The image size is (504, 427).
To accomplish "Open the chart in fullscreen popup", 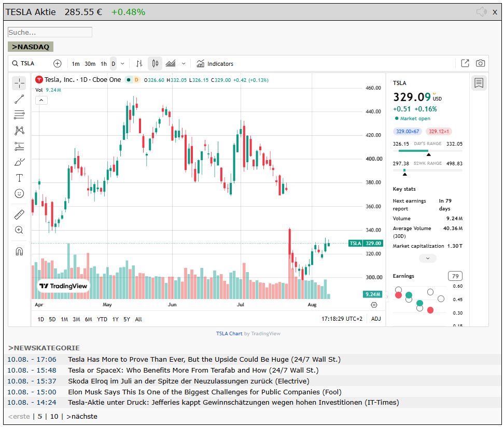I will click(465, 63).
